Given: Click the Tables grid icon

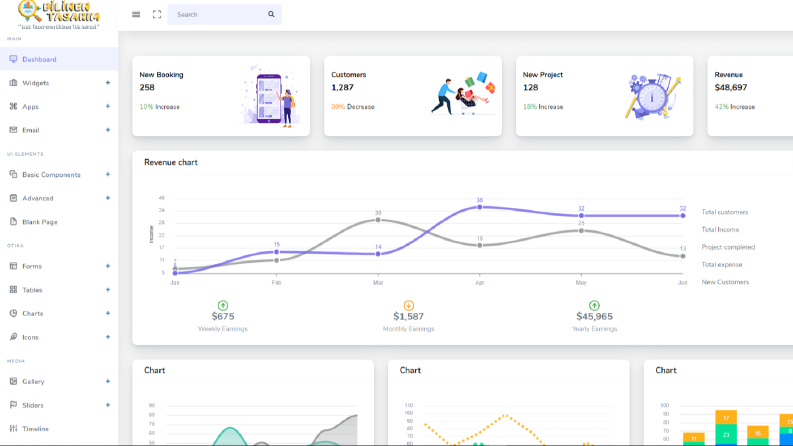Looking at the screenshot, I should [13, 290].
